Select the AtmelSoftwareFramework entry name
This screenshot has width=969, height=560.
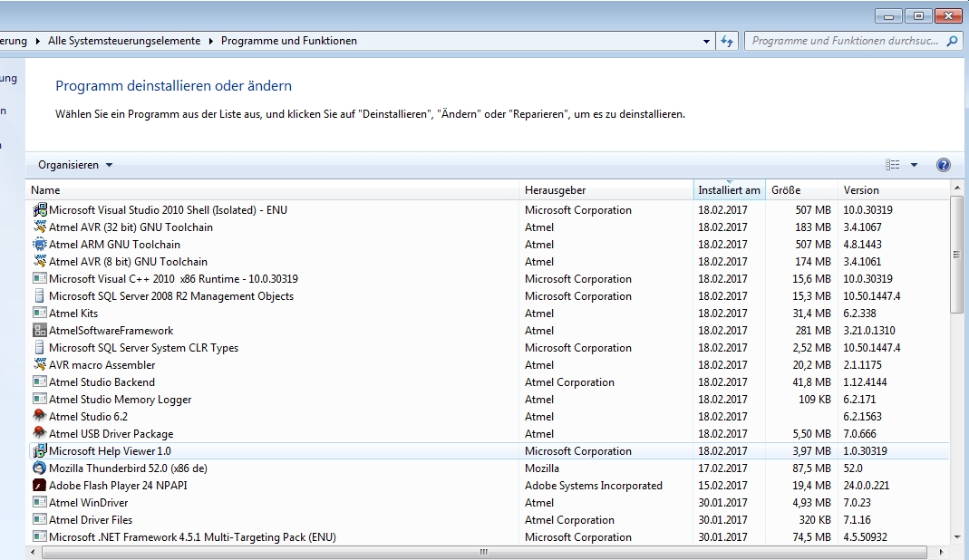point(111,331)
